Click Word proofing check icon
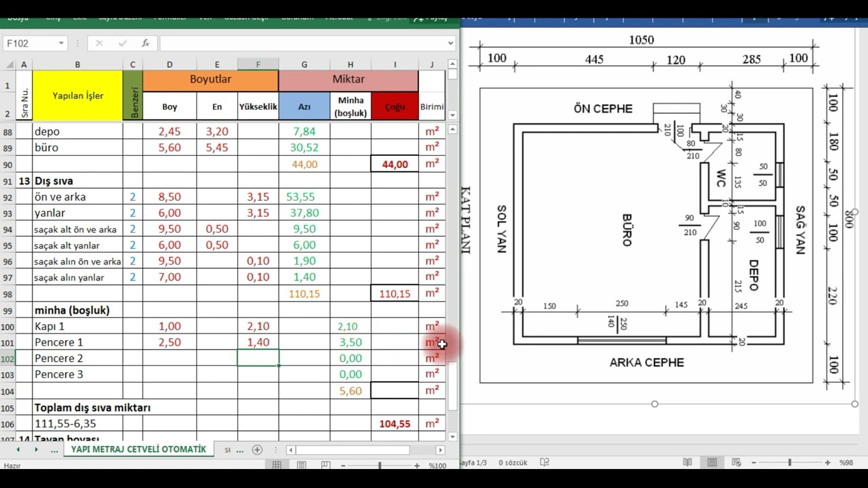This screenshot has width=868, height=488. tap(544, 462)
